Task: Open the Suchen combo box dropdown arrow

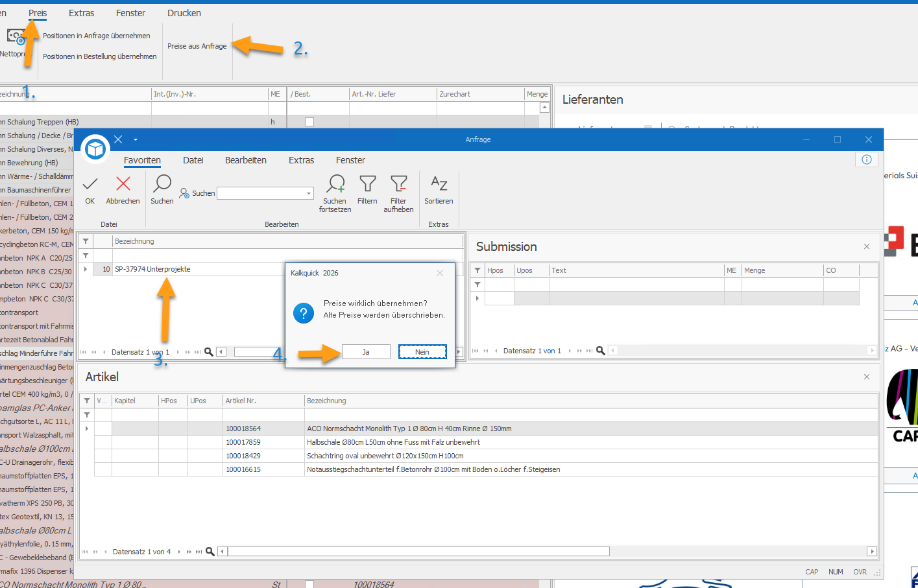Action: click(x=309, y=193)
